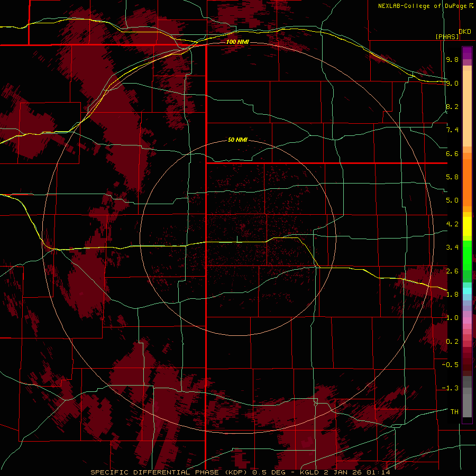Click the 1.0 value on the scale
Image resolution: width=476 pixels, height=476 pixels.
coord(452,318)
